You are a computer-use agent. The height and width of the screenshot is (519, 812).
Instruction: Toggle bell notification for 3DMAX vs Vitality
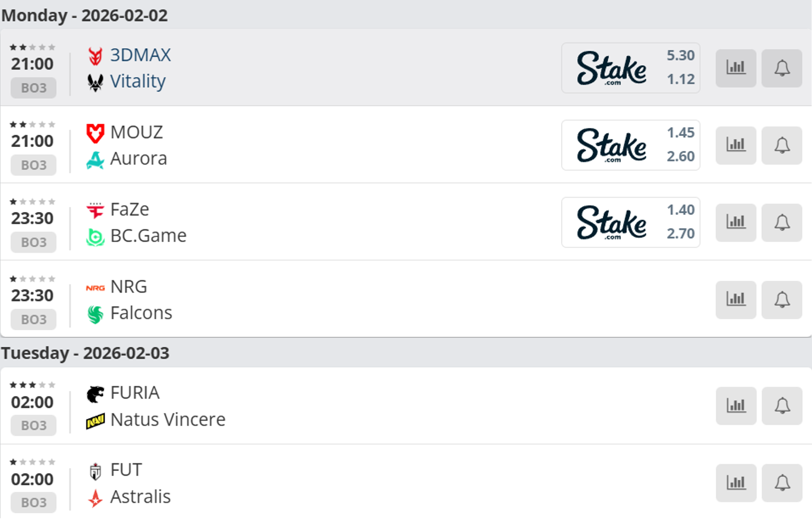781,68
